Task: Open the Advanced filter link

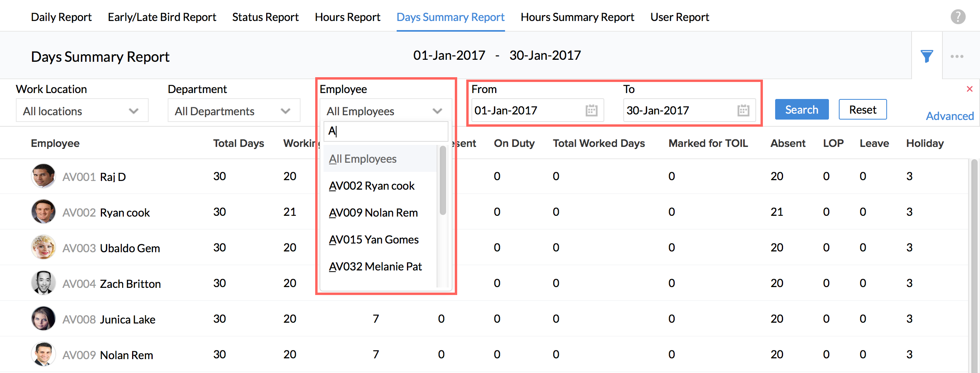Action: 950,116
